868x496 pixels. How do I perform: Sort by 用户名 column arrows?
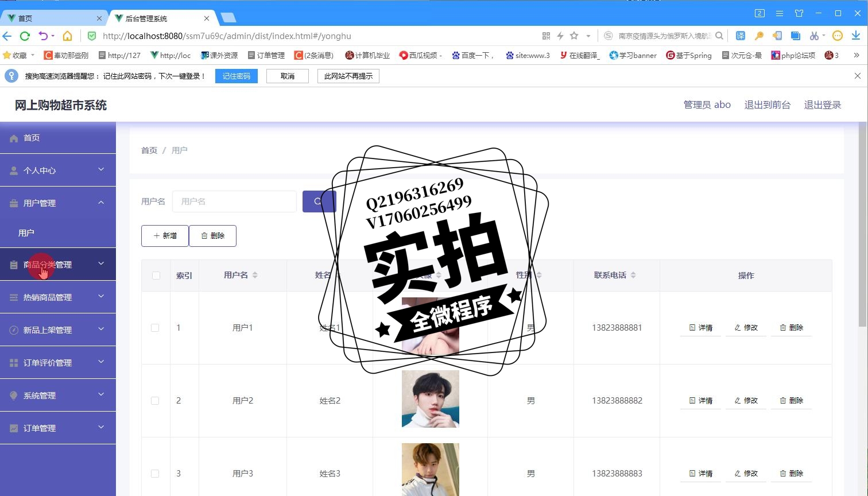(255, 276)
